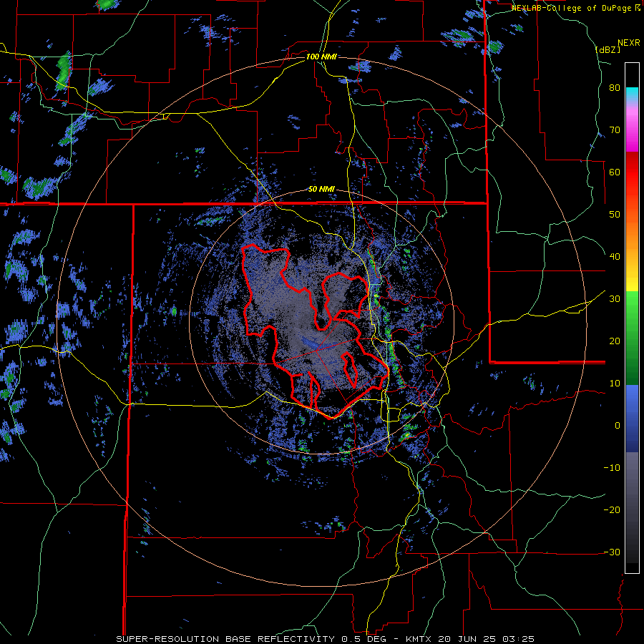
Task: Click the 10 value on the dBZ scale
Action: click(615, 384)
